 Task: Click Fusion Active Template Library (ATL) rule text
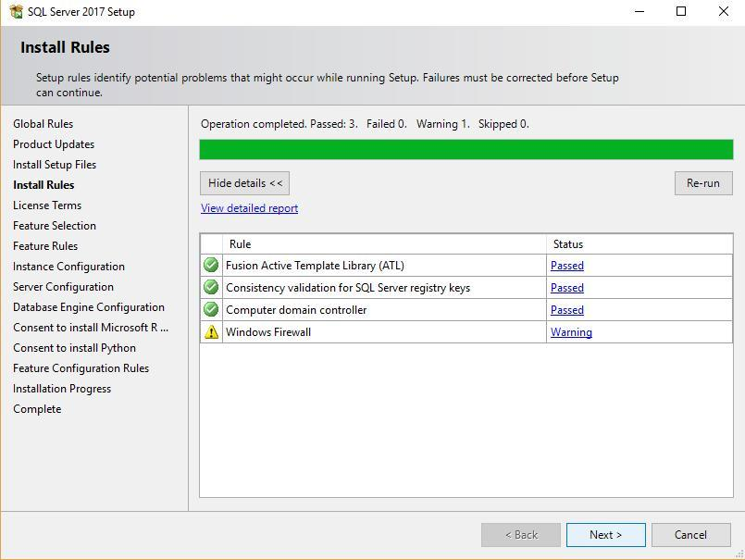click(x=315, y=266)
